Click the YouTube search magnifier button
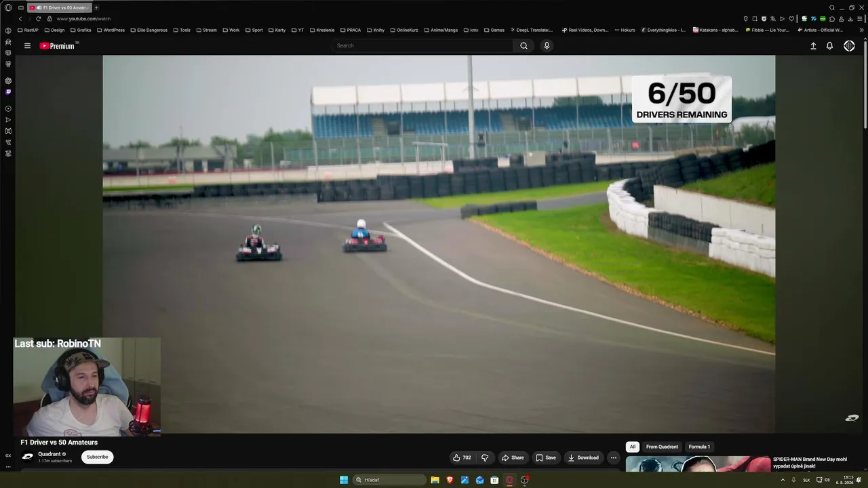Image resolution: width=868 pixels, height=488 pixels. coord(524,46)
